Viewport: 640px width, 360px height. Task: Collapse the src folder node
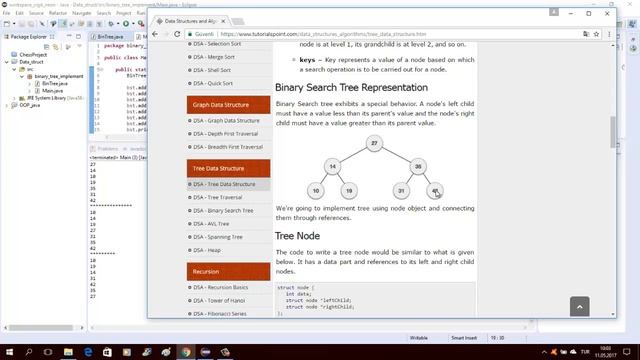pyautogui.click(x=14, y=69)
